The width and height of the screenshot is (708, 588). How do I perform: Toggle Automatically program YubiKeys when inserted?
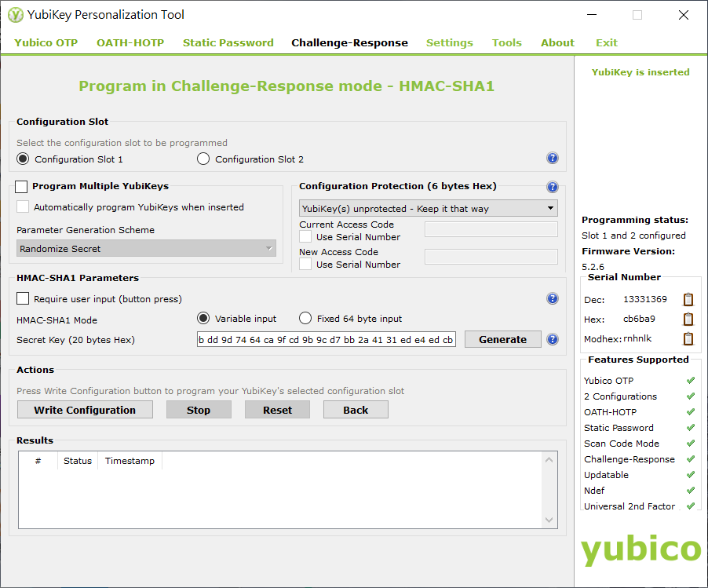pos(23,206)
